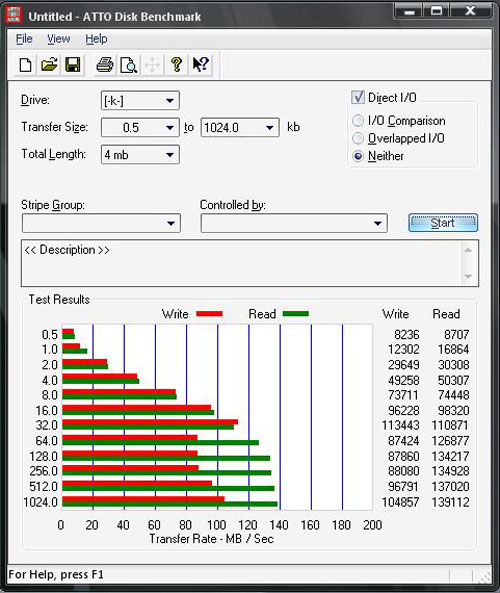Uncheck the Direct I/O checkbox
The width and height of the screenshot is (500, 593).
[x=358, y=97]
